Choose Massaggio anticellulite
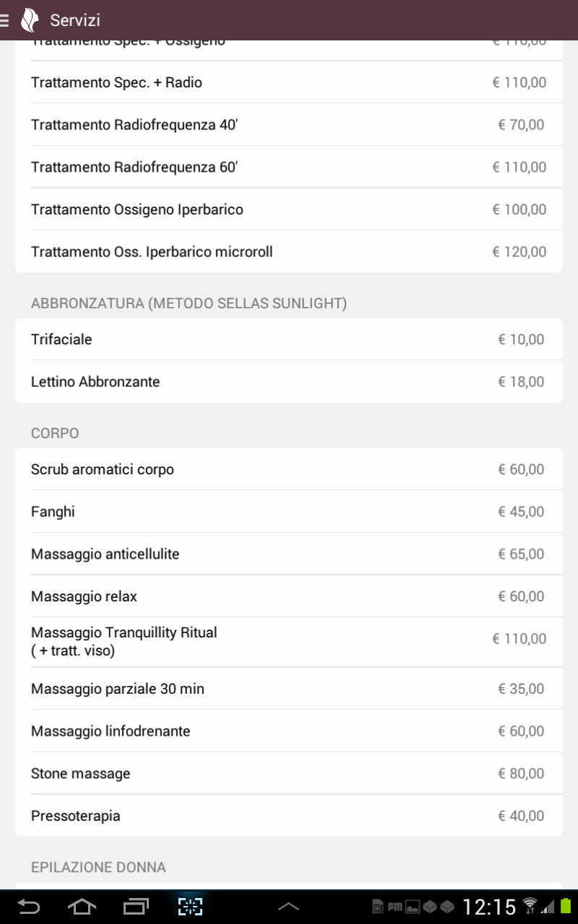 click(288, 554)
